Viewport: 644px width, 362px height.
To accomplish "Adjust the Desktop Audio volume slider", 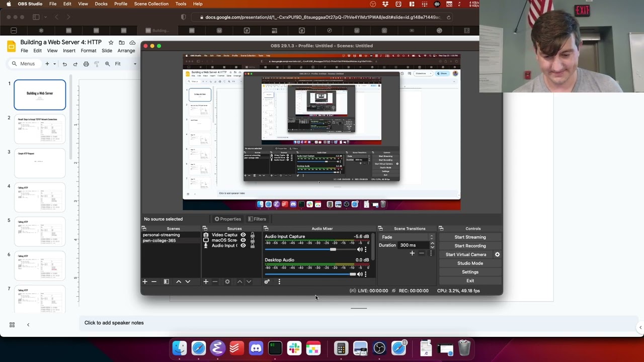I will tap(352, 274).
